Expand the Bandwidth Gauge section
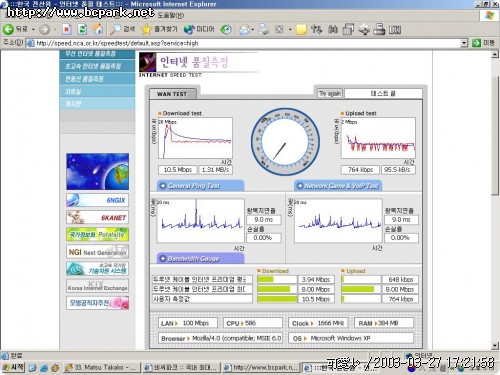Viewport: 500px width, 375px height. (x=200, y=258)
